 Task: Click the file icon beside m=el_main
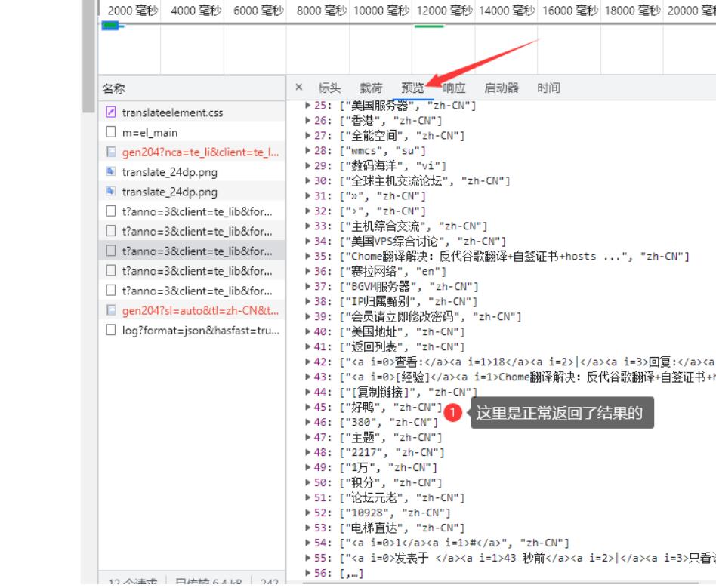click(x=110, y=132)
